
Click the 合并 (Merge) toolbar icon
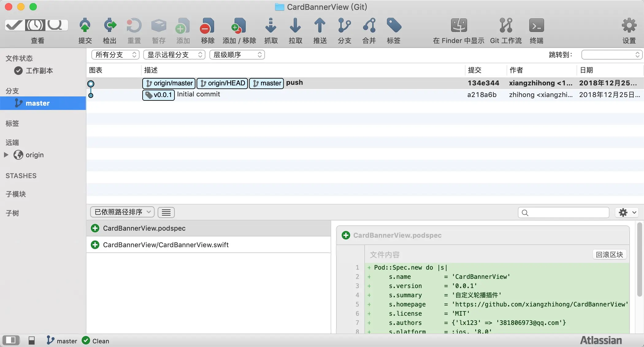coord(369,26)
